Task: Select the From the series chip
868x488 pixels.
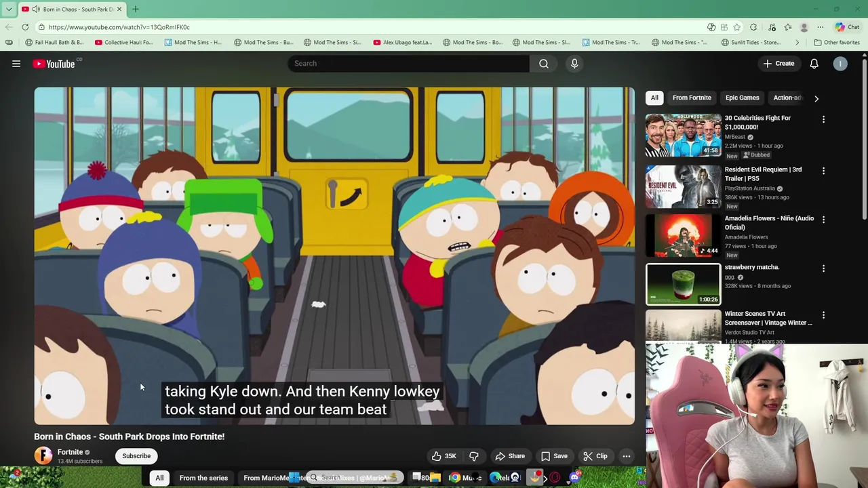Action: 203,478
